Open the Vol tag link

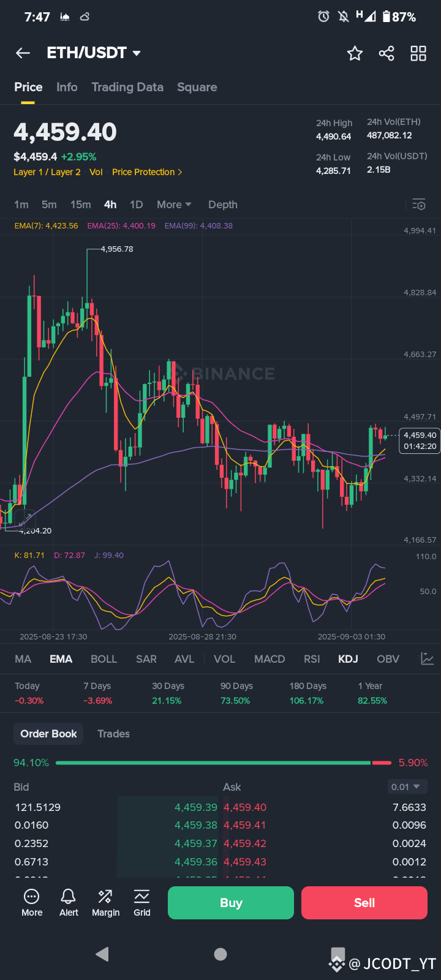[x=96, y=172]
